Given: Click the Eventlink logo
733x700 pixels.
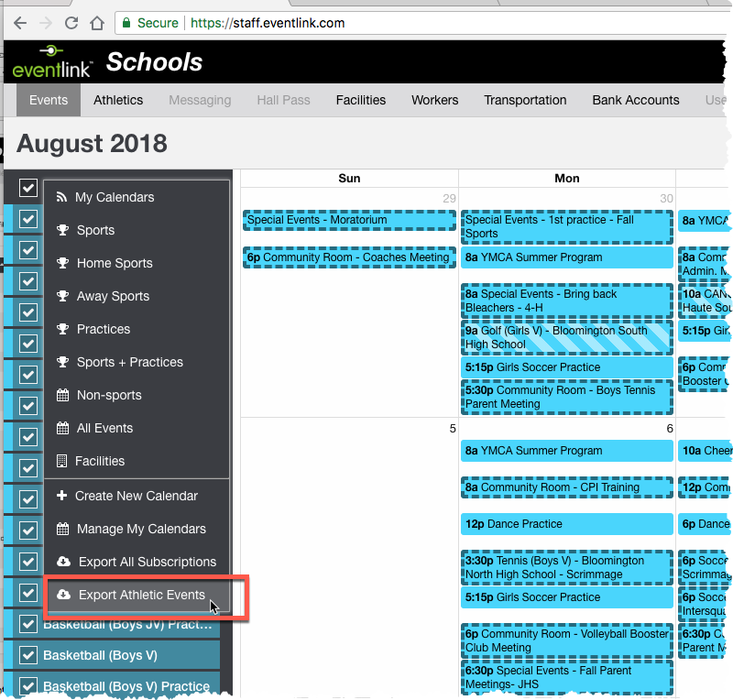Looking at the screenshot, I should point(52,62).
